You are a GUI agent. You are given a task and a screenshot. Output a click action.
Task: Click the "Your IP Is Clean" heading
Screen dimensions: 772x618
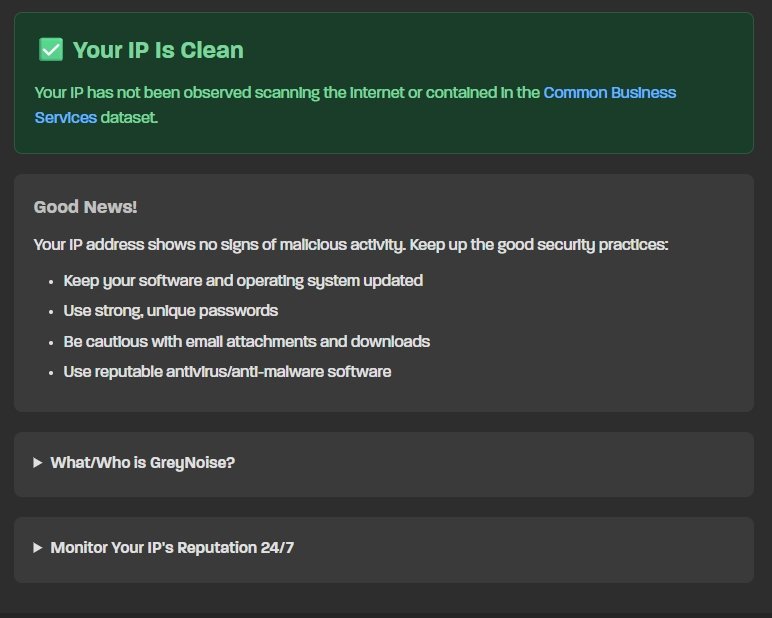[x=158, y=50]
